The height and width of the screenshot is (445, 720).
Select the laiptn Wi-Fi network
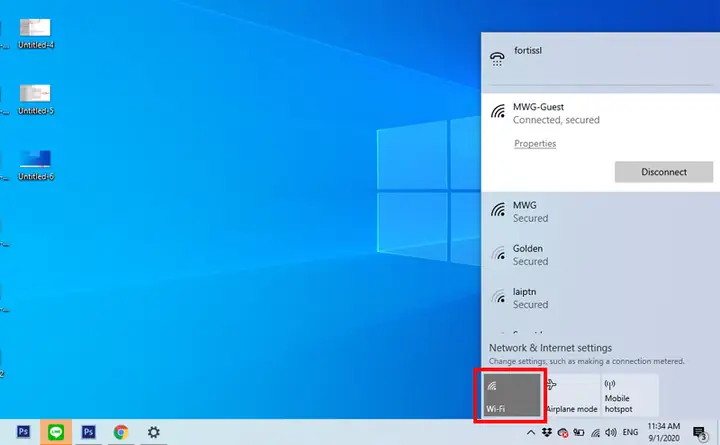coord(600,298)
